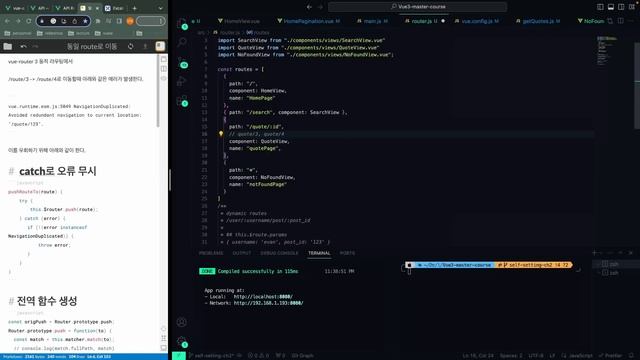Click the sync icon in note toolbar
640x360 pixels.
point(131,47)
